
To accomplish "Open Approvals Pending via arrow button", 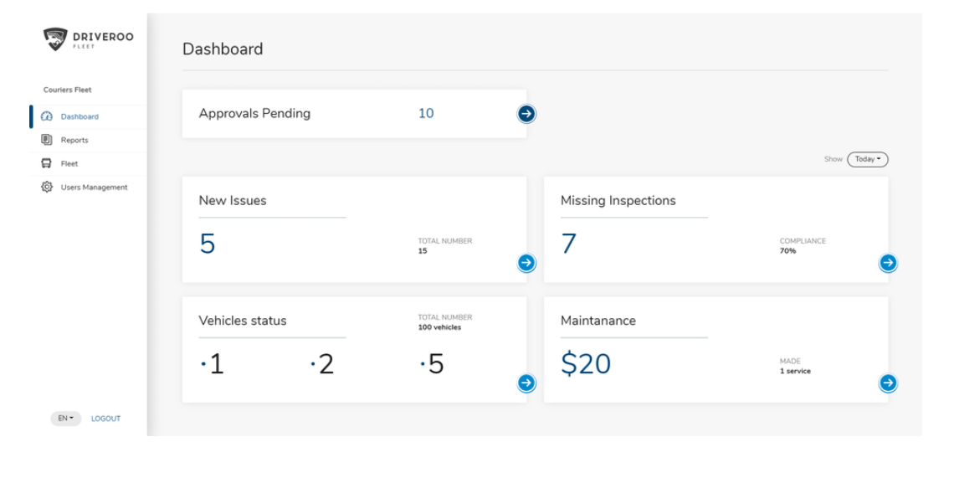I will click(x=526, y=114).
